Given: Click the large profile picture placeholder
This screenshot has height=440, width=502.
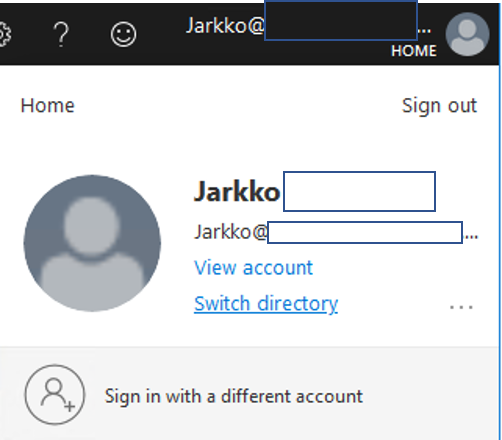Looking at the screenshot, I should (x=92, y=243).
